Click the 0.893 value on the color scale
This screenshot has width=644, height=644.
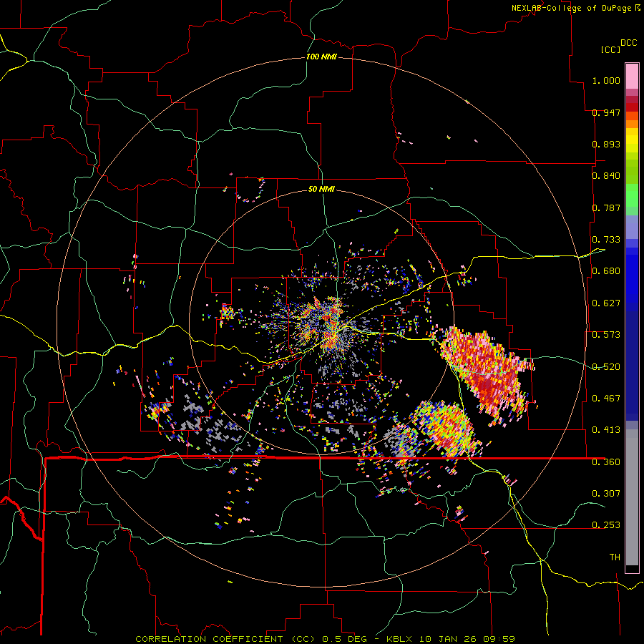tap(606, 144)
